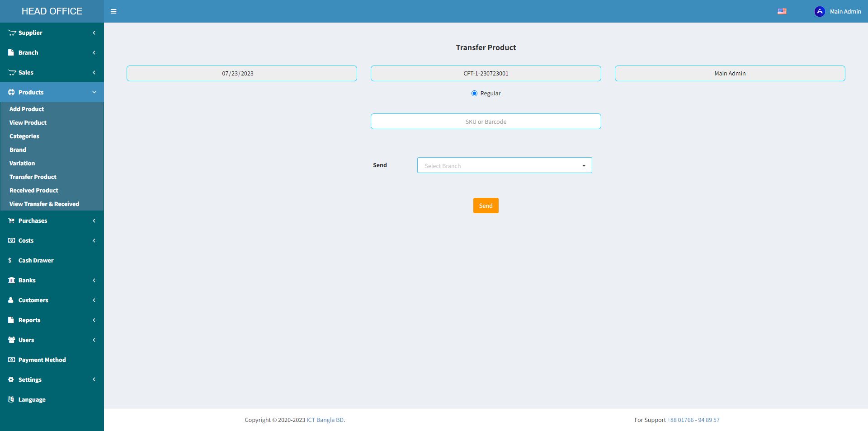Screen dimensions: 868x431
Task: Click the Sales cart icon
Action: click(12, 72)
